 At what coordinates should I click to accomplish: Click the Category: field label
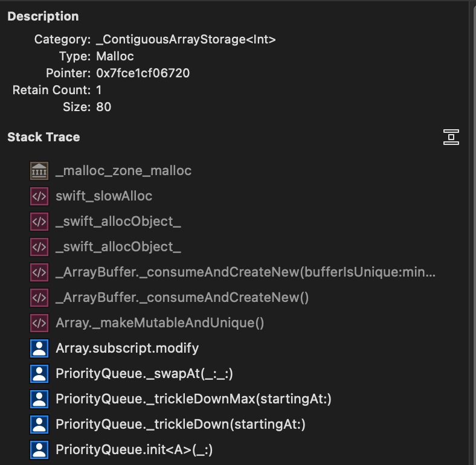coord(62,39)
